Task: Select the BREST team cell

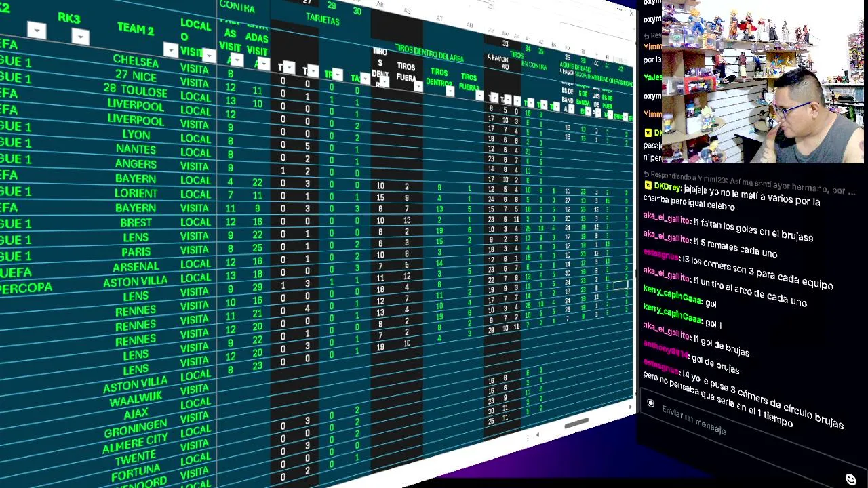Action: [x=136, y=223]
